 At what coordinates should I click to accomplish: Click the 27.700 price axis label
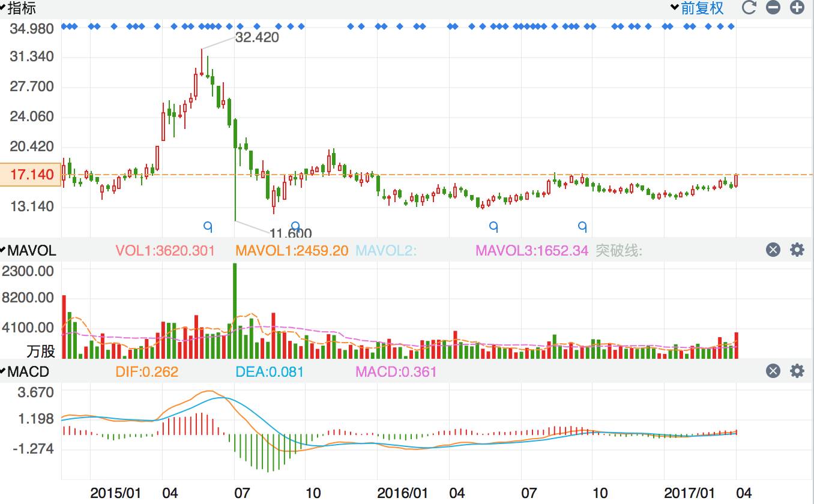coord(32,86)
